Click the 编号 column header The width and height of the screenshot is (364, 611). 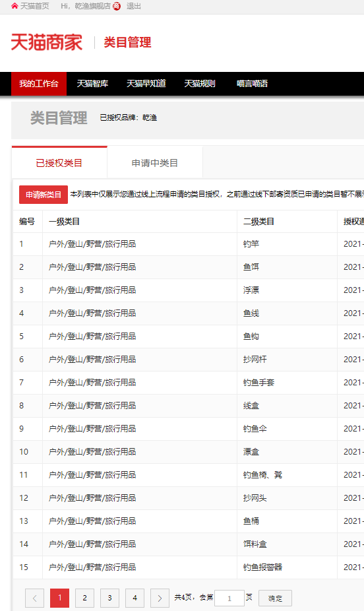click(27, 222)
